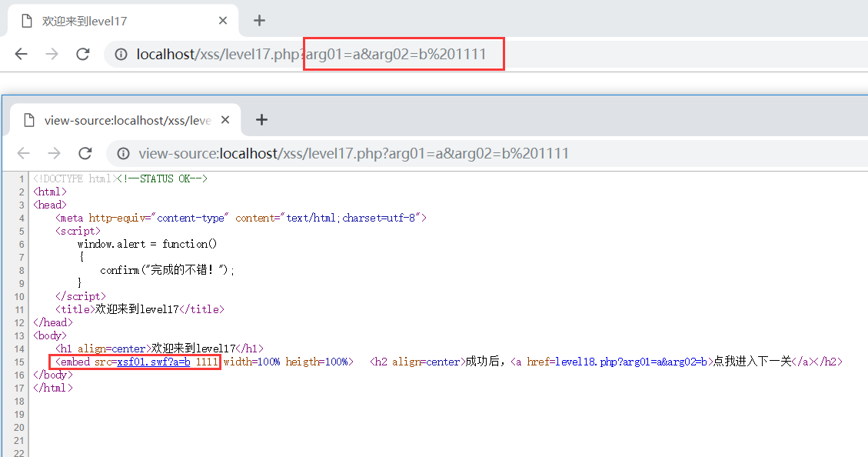Screen dimensions: 868x457
Task: Click the confirm("完成的不错！") line
Action: (x=167, y=270)
